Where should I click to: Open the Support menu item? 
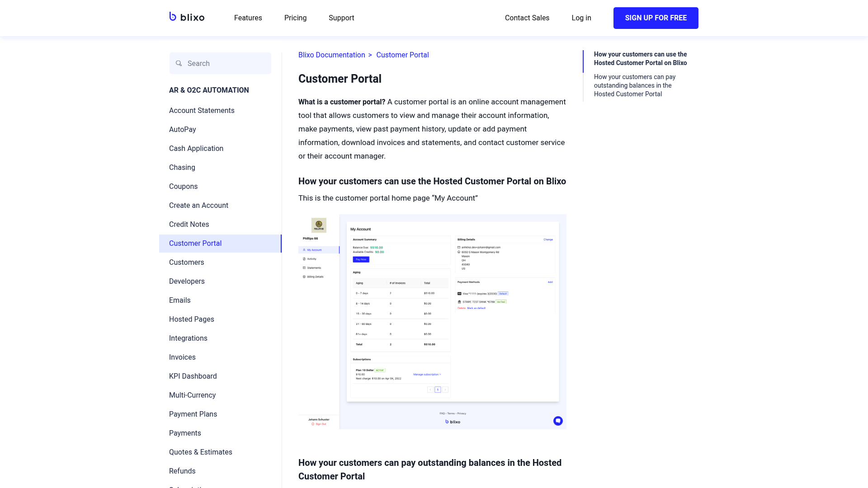click(x=341, y=18)
